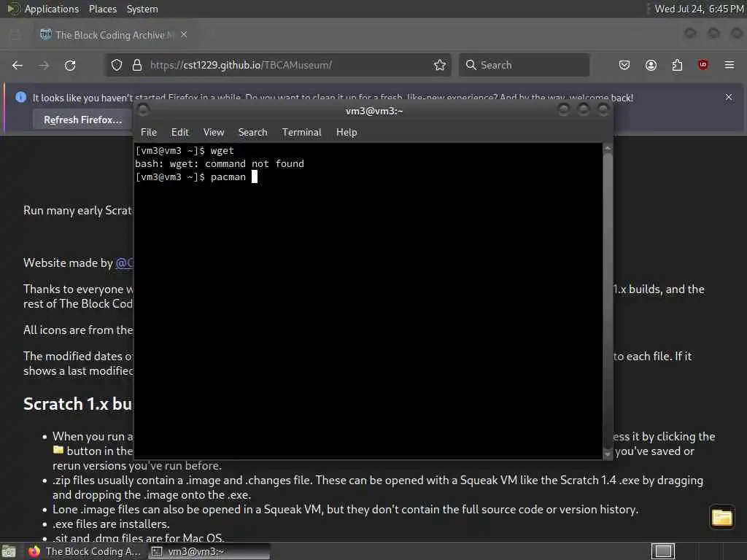Click the terminal window menu button
The height and width of the screenshot is (560, 747).
click(x=143, y=111)
